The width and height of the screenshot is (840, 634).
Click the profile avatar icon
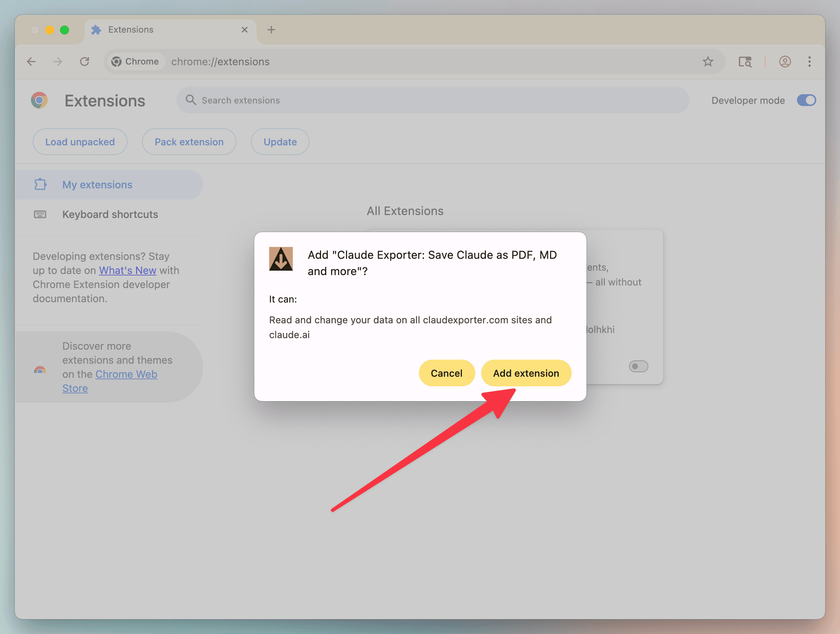pyautogui.click(x=784, y=61)
